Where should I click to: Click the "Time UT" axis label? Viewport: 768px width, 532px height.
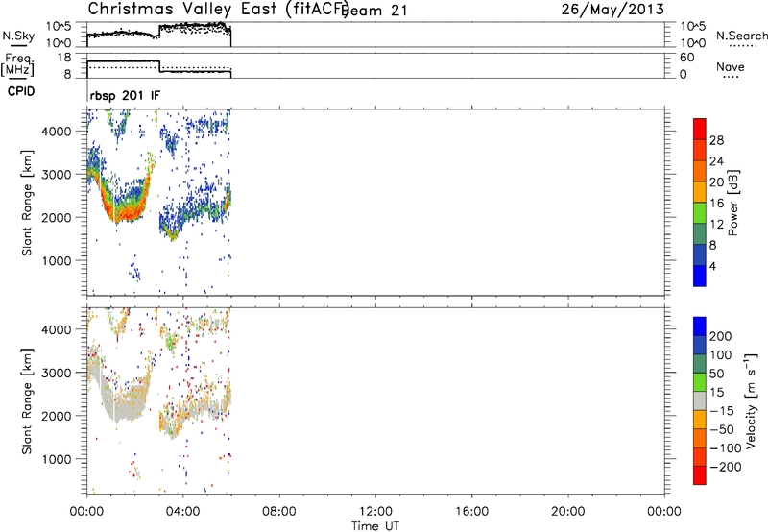[375, 526]
